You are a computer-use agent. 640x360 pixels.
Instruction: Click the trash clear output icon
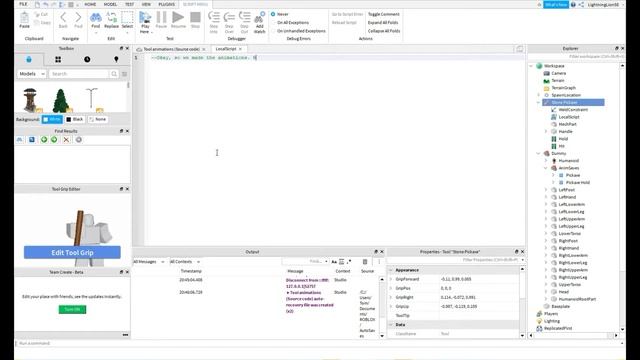[x=365, y=262]
